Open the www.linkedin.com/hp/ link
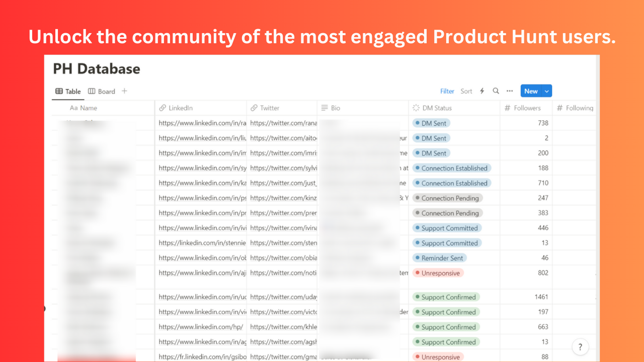 (x=201, y=327)
